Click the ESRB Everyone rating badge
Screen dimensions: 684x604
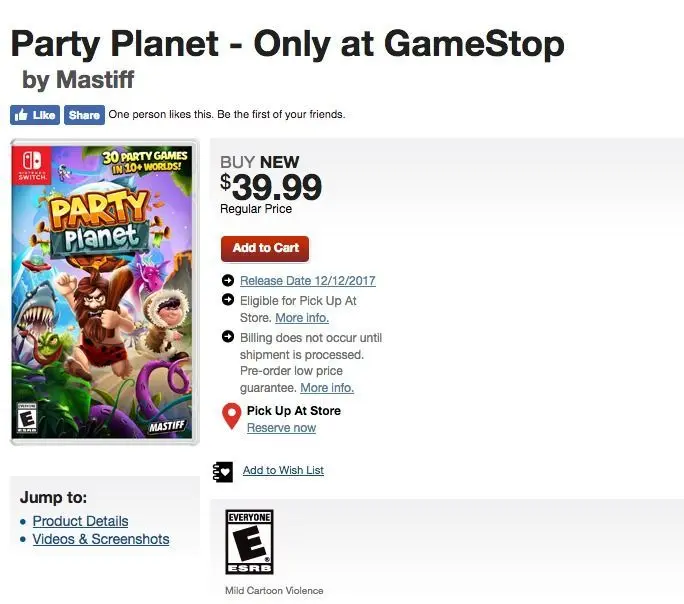click(250, 542)
